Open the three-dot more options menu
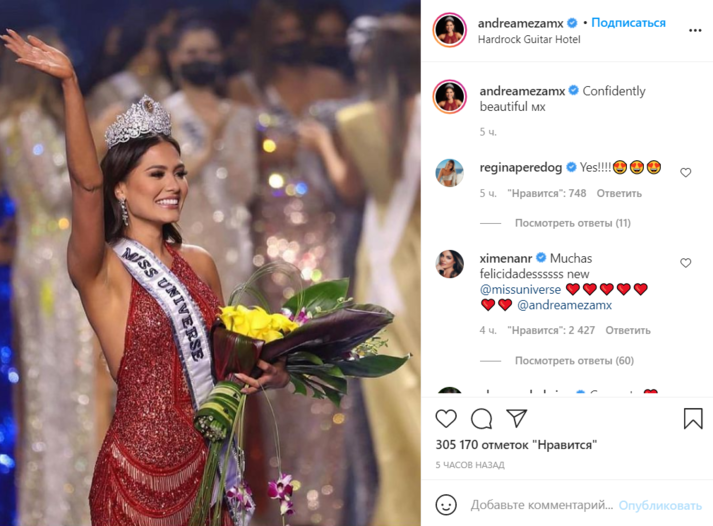713x526 pixels. (x=695, y=30)
